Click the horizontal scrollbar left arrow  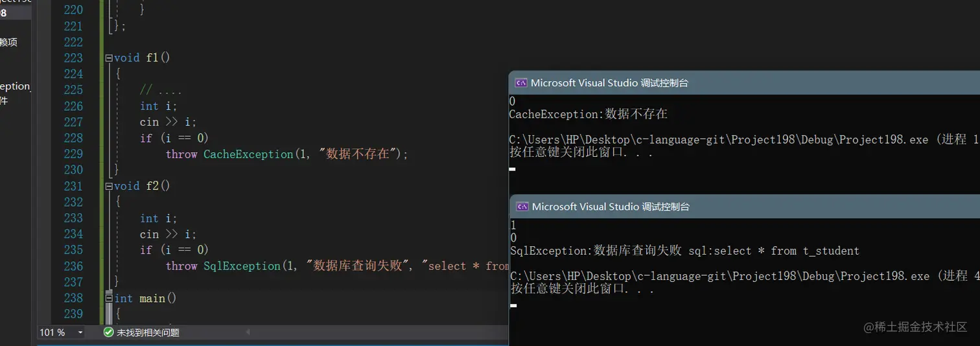click(248, 332)
